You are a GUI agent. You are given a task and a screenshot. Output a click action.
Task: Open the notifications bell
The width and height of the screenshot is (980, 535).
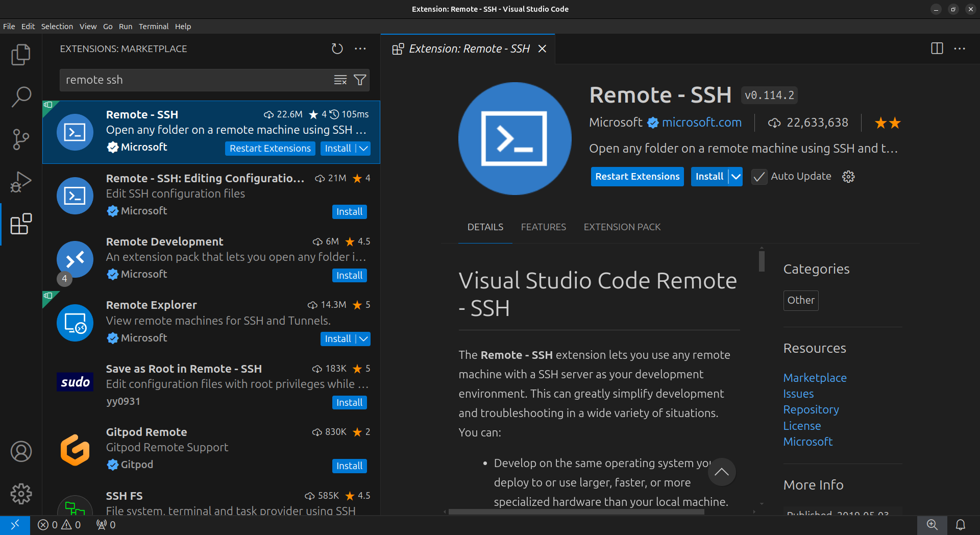point(960,525)
